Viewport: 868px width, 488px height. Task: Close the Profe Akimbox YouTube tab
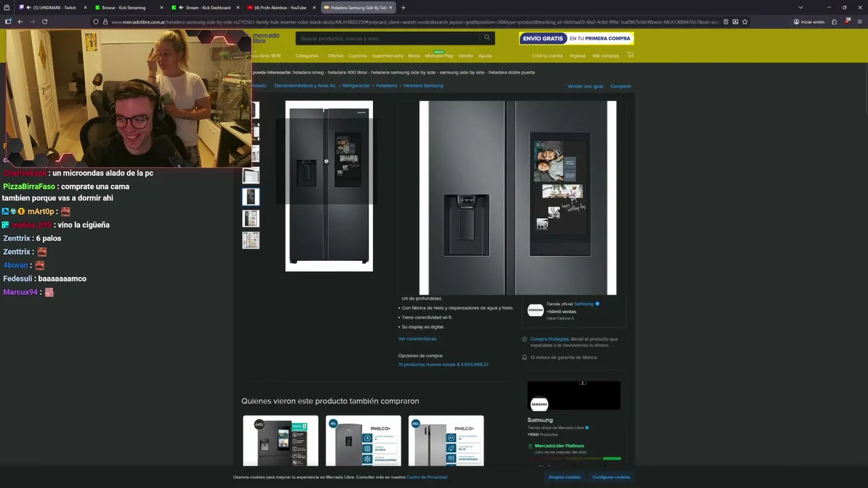[313, 7]
